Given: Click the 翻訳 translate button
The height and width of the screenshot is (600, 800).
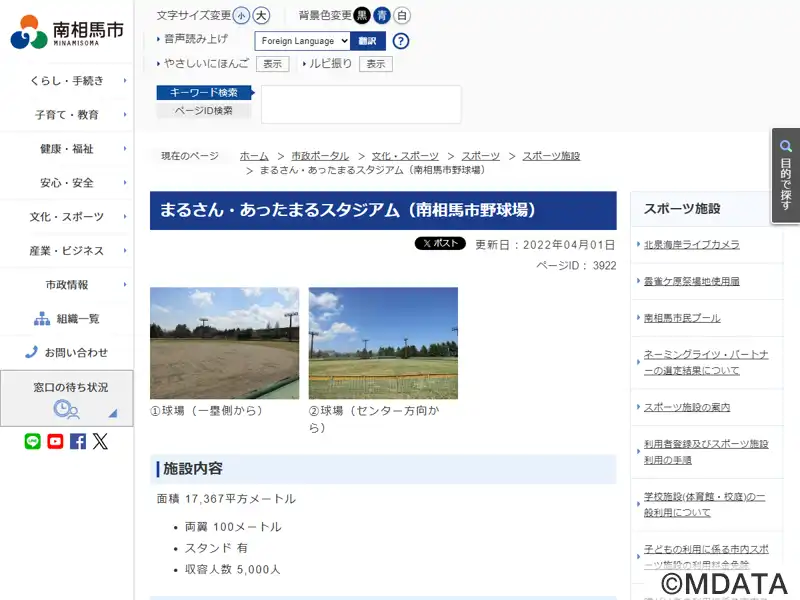Looking at the screenshot, I should 367,41.
